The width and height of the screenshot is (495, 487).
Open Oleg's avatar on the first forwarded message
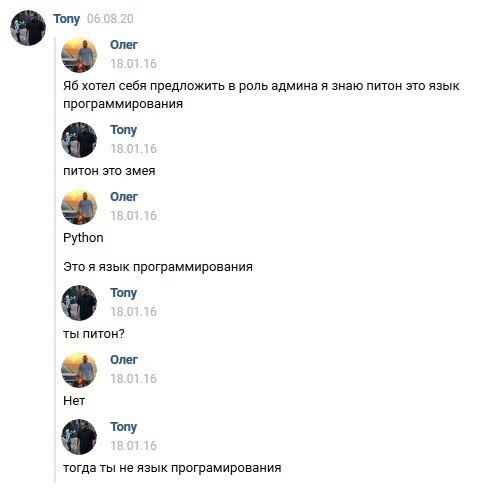pos(79,55)
